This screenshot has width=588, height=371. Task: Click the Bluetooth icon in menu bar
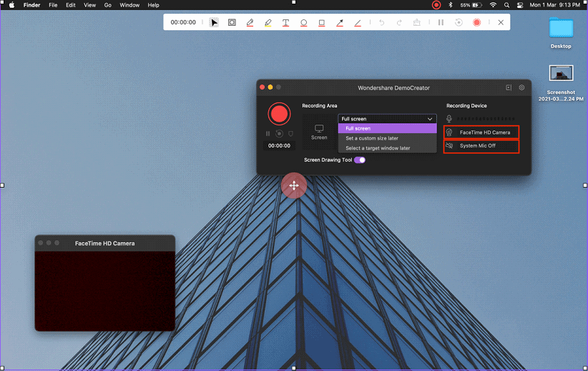coord(451,5)
